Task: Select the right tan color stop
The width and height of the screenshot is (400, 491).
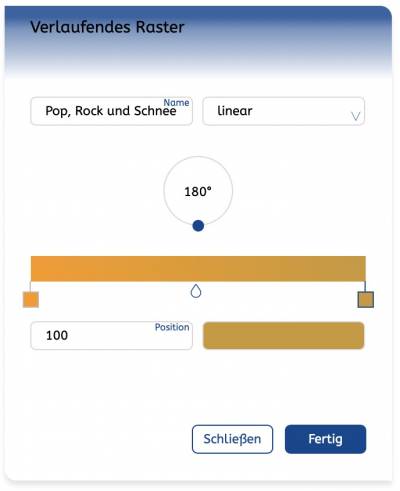Action: (x=366, y=299)
